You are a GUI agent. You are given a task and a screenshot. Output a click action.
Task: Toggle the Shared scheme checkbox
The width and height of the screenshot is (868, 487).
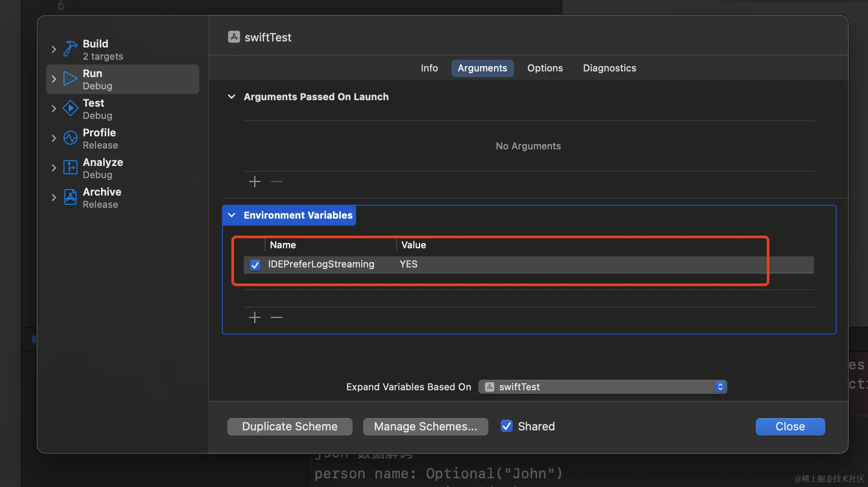506,426
